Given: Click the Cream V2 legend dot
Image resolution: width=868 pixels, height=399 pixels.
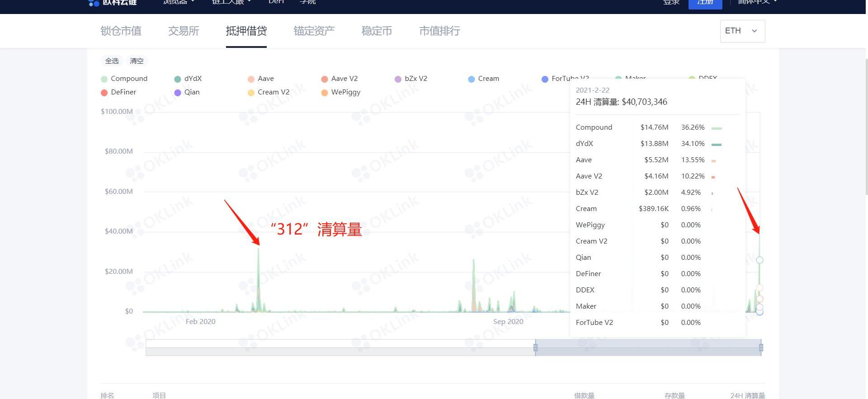Looking at the screenshot, I should 251,93.
